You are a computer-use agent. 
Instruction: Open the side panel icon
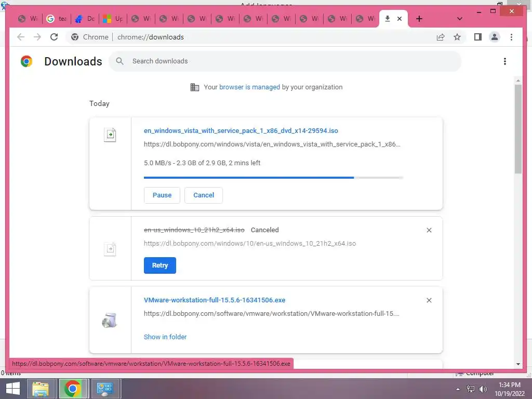(x=478, y=37)
